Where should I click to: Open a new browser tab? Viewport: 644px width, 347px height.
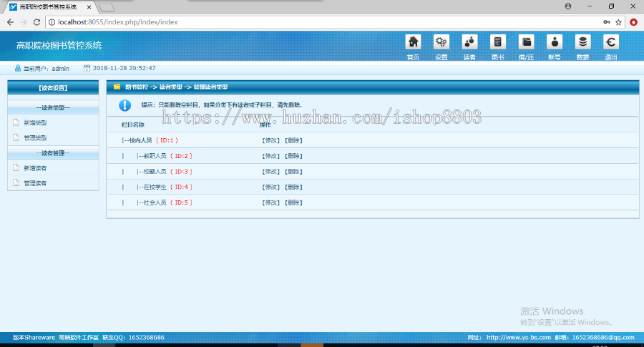[107, 7]
